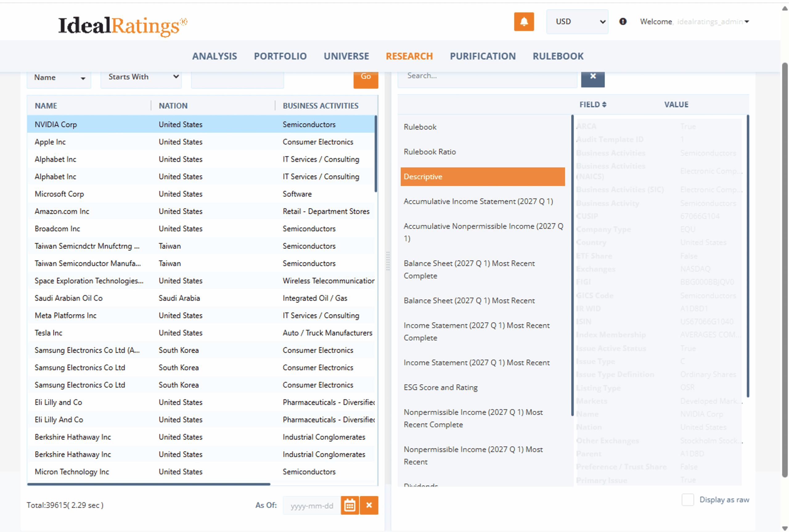Sort by the NATION column header
Screen dimensions: 789x532
click(x=173, y=105)
